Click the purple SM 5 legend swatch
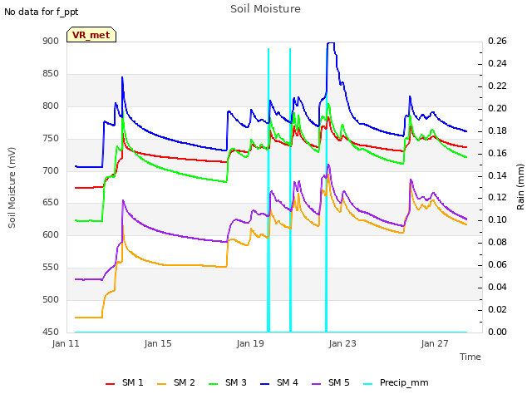The height and width of the screenshot is (399, 532). 317,384
